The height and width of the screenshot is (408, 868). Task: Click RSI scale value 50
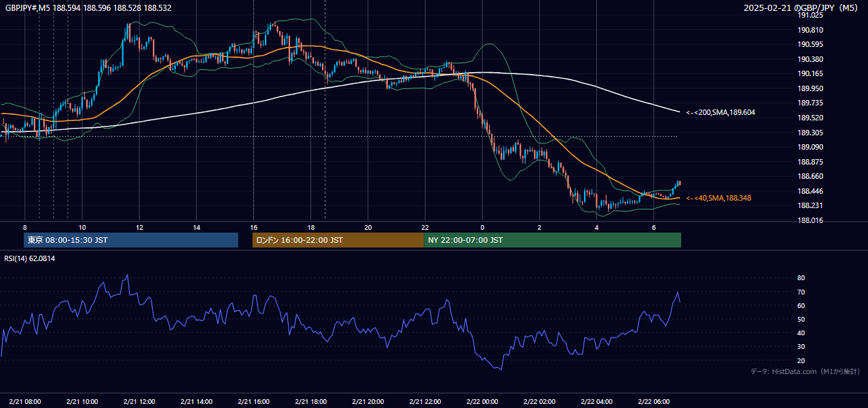[x=801, y=319]
